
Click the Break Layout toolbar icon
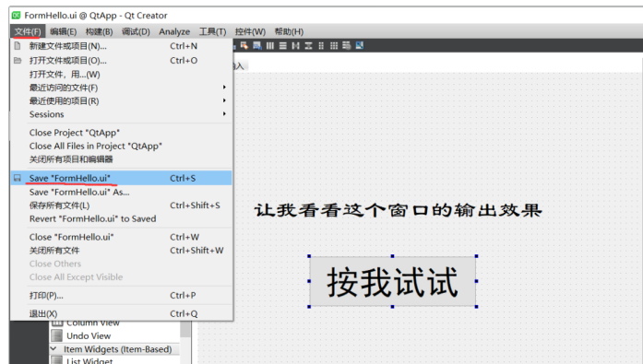[x=347, y=45]
